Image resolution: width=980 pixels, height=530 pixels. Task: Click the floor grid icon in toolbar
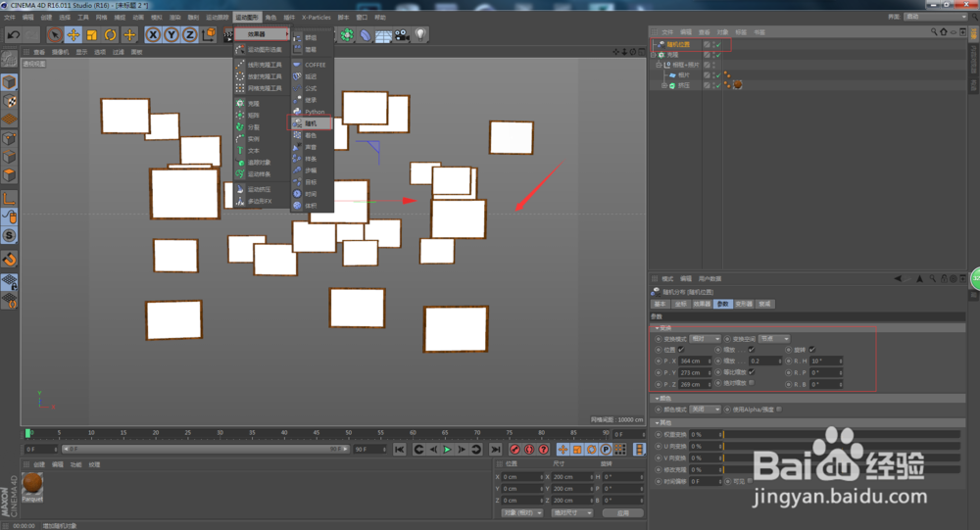[x=383, y=35]
